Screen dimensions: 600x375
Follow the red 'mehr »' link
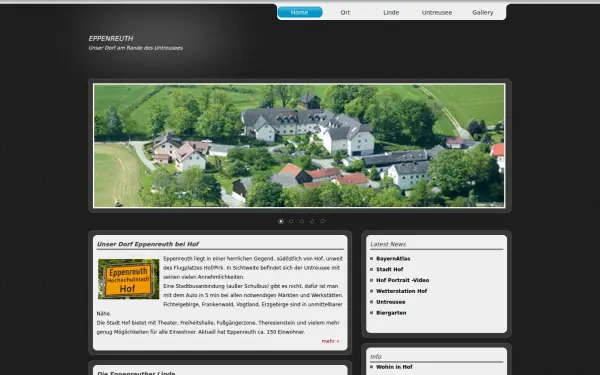pos(330,341)
